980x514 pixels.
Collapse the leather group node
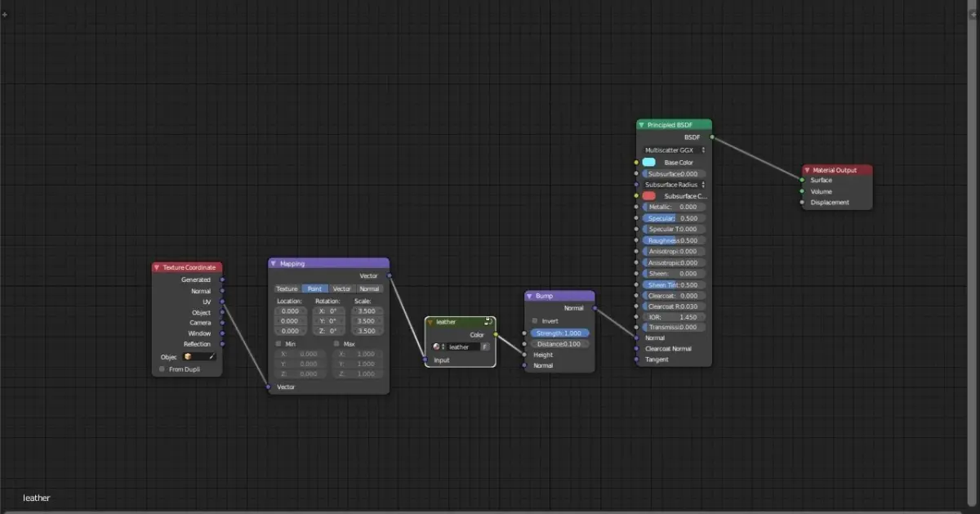coord(430,322)
